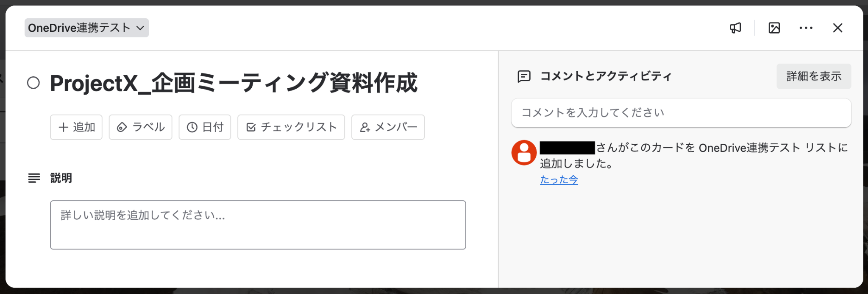Screen dimensions: 868x294
Task: Focus the コメントを入力してください comment field
Action: point(681,113)
